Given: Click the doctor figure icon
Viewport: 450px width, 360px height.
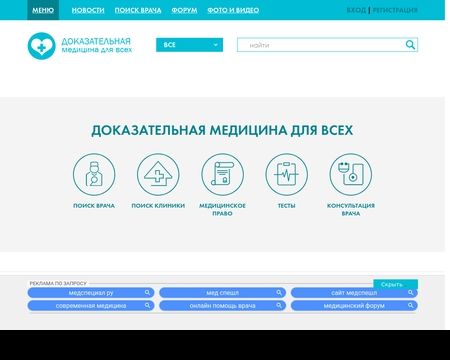Looking at the screenshot, I should 94,174.
